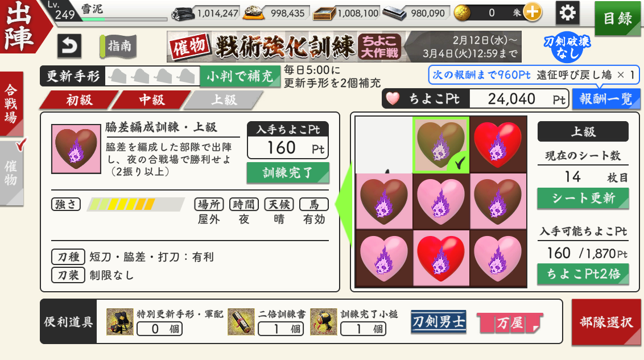Select the pink heart tile in center
The height and width of the screenshot is (360, 644).
(x=441, y=201)
